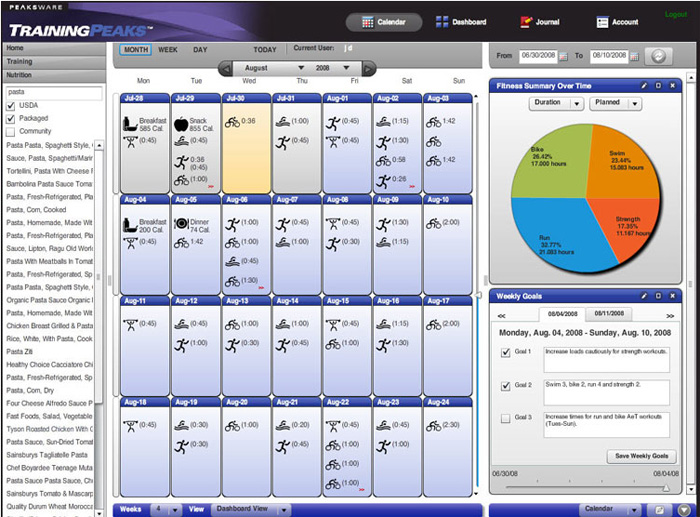This screenshot has height=517, width=700.
Task: Click the Account icon in header
Action: pos(603,22)
